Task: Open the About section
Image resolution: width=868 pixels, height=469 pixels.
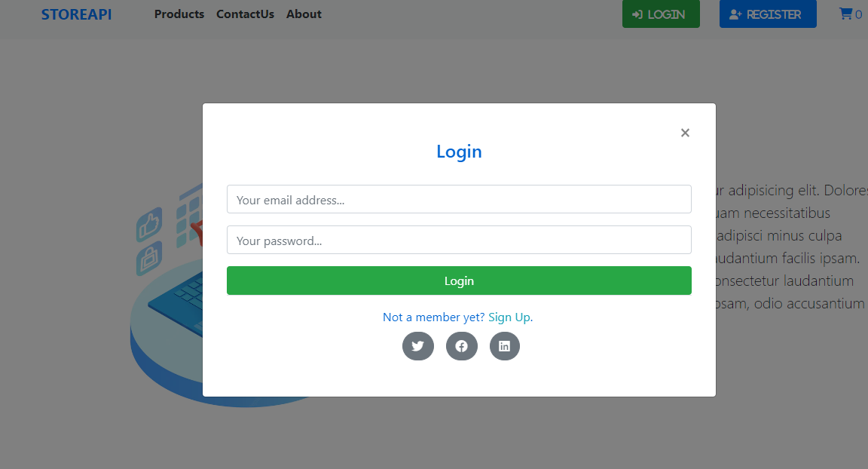Action: coord(304,14)
